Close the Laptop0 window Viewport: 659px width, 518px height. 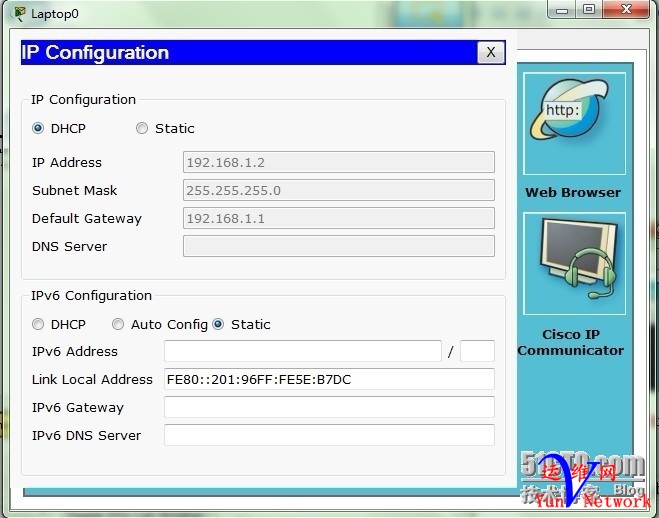coord(626,10)
